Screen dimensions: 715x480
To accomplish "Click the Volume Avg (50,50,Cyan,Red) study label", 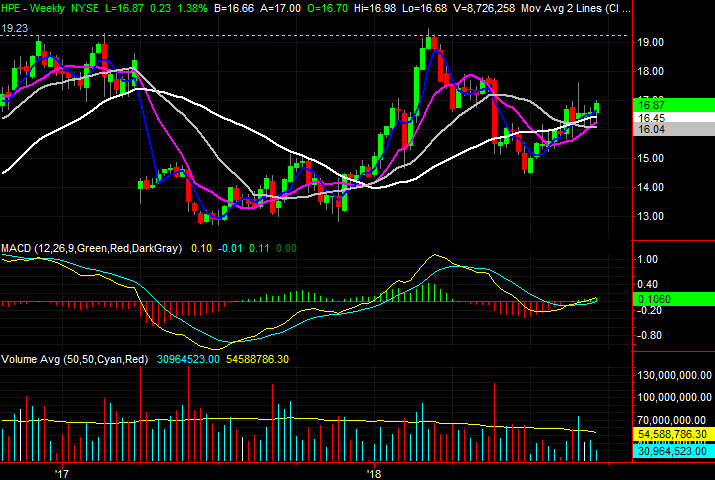I will 75,359.
